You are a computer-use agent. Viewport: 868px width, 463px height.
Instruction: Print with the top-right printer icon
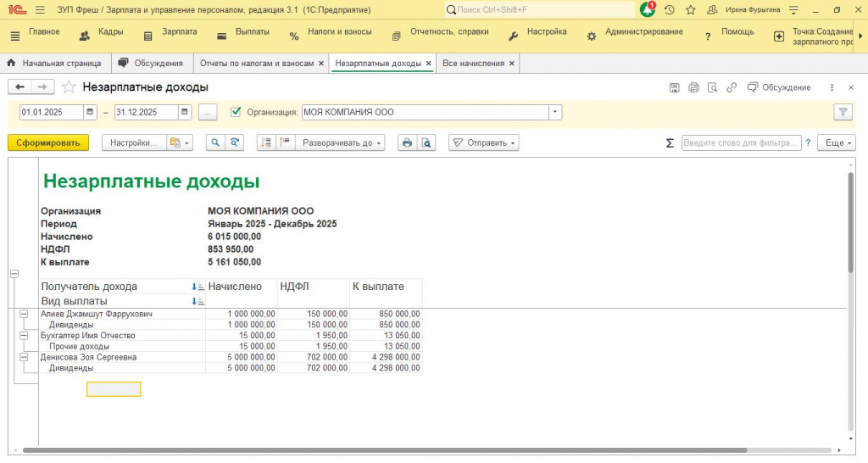[693, 87]
